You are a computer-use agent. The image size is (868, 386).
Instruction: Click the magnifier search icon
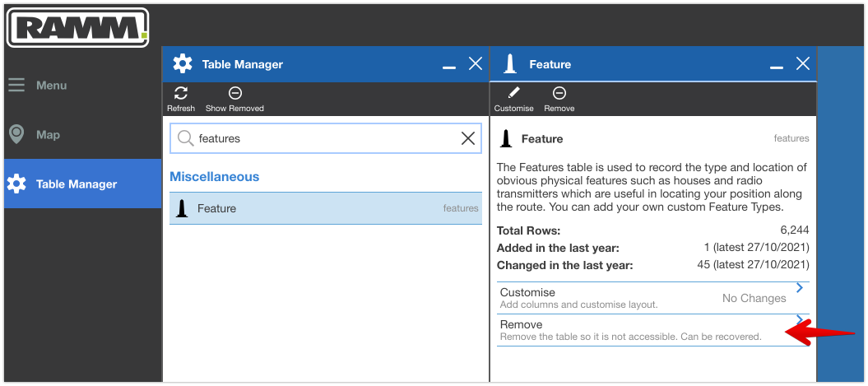pyautogui.click(x=186, y=138)
